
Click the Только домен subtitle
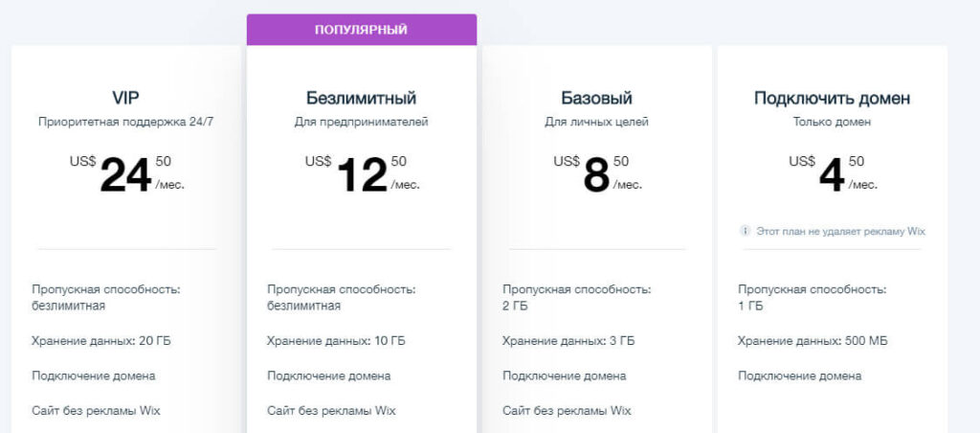832,122
